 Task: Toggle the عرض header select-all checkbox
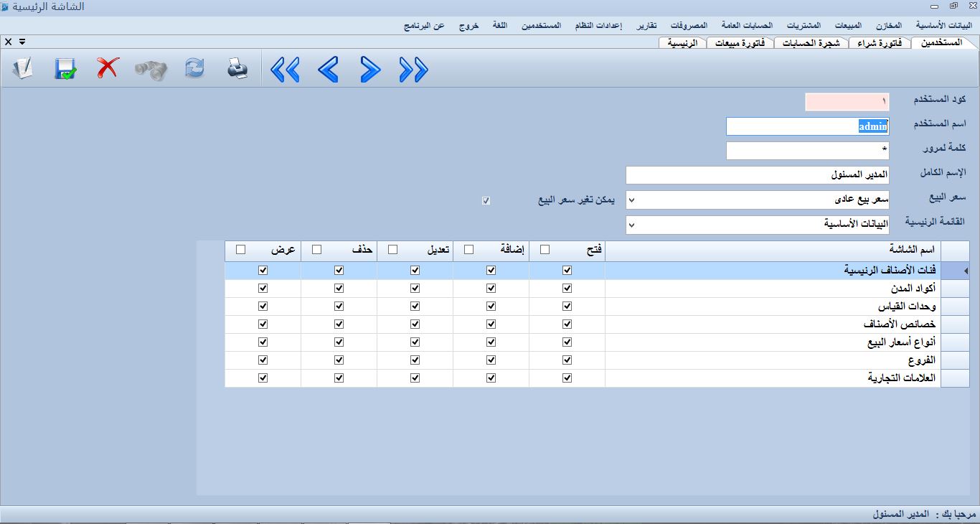240,250
